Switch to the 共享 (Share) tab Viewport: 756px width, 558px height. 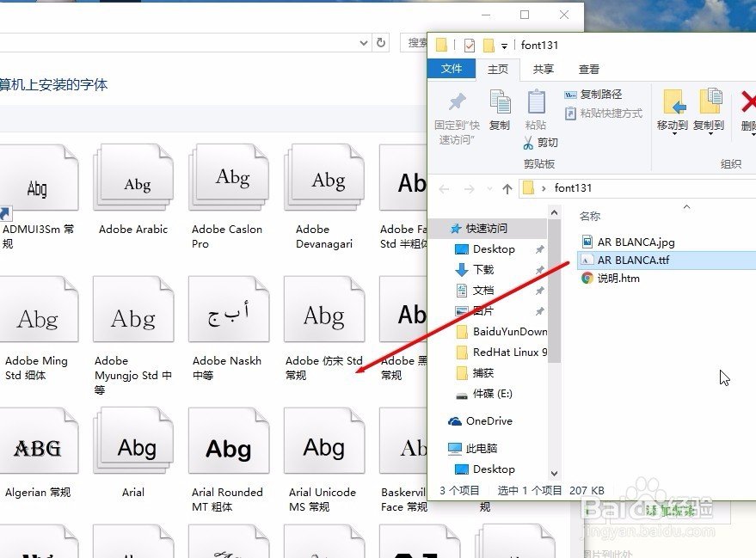click(543, 70)
